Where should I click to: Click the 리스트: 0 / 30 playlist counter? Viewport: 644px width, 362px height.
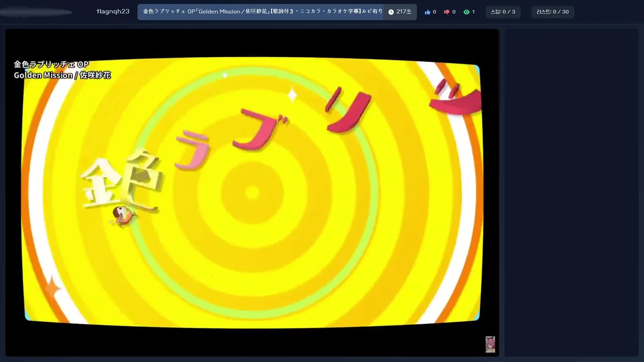[552, 12]
